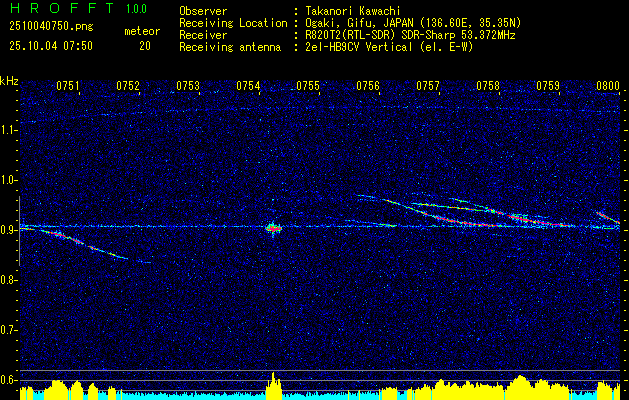Screen dimensions: 629x400
Task: Click the 0751 time marker
Action: (68, 86)
